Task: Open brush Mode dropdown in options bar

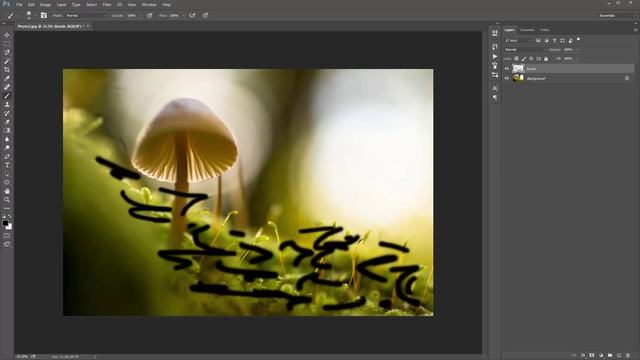Action: pos(86,16)
